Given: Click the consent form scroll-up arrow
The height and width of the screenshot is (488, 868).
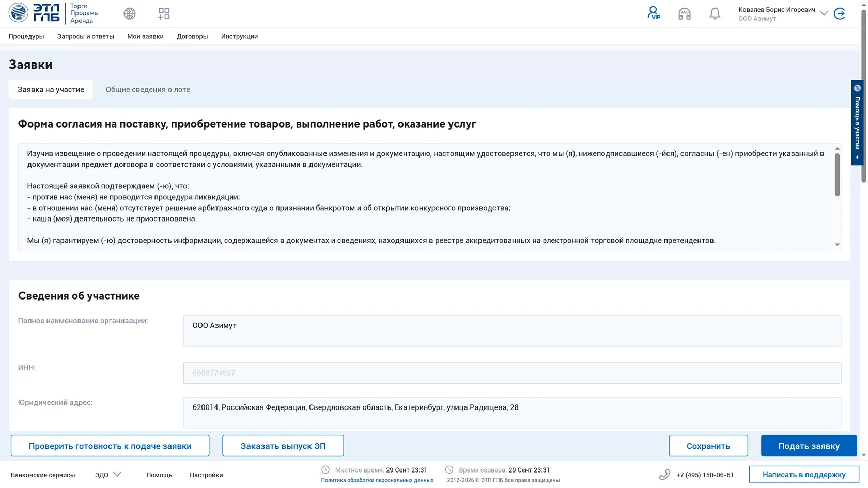Looking at the screenshot, I should (837, 148).
